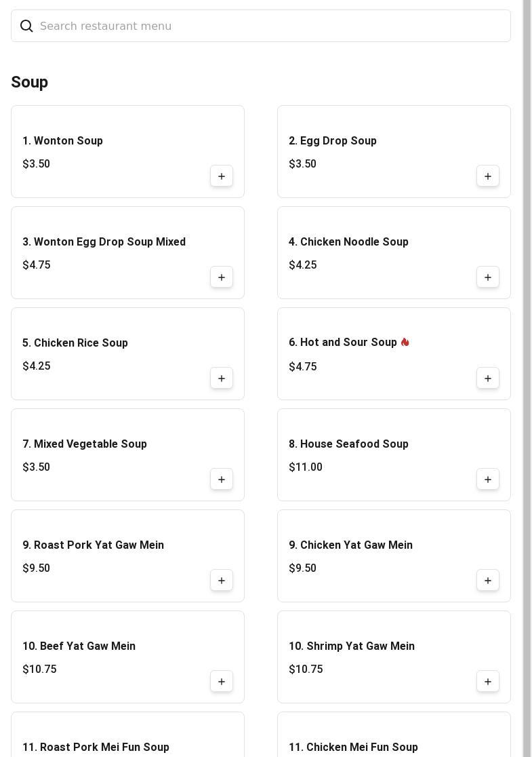The width and height of the screenshot is (532, 757).
Task: Click the search magnifier icon
Action: coord(26,26)
